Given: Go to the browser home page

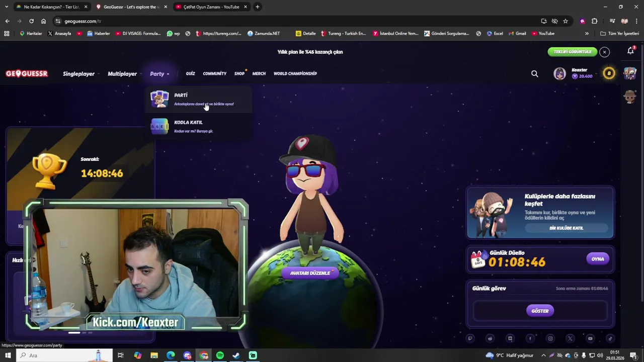Looking at the screenshot, I should 43,21.
